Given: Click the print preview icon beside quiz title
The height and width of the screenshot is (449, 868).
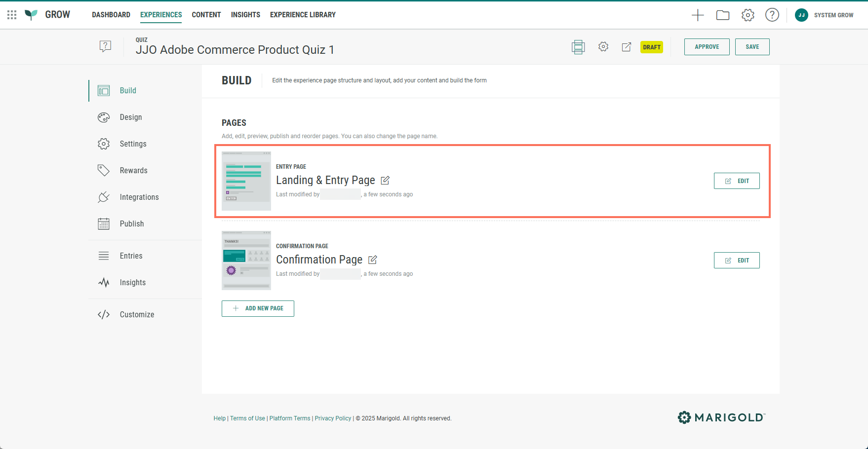Looking at the screenshot, I should 578,47.
